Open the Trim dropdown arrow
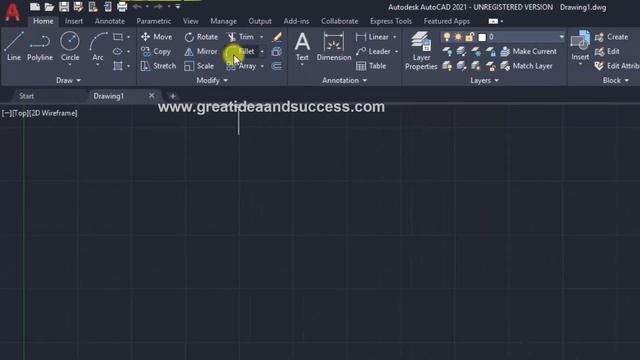Screen dimensions: 640x360 click(x=262, y=37)
